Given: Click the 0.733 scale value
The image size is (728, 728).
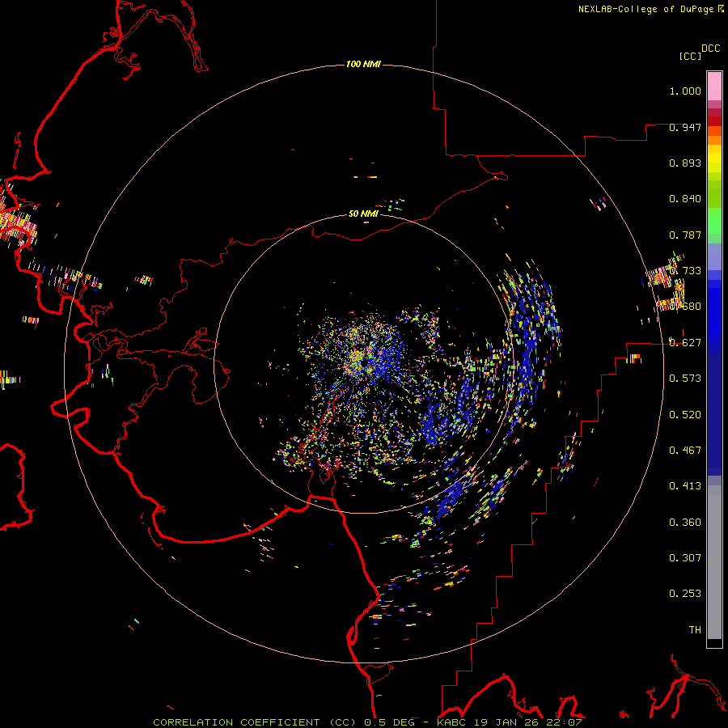Looking at the screenshot, I should pyautogui.click(x=685, y=271).
